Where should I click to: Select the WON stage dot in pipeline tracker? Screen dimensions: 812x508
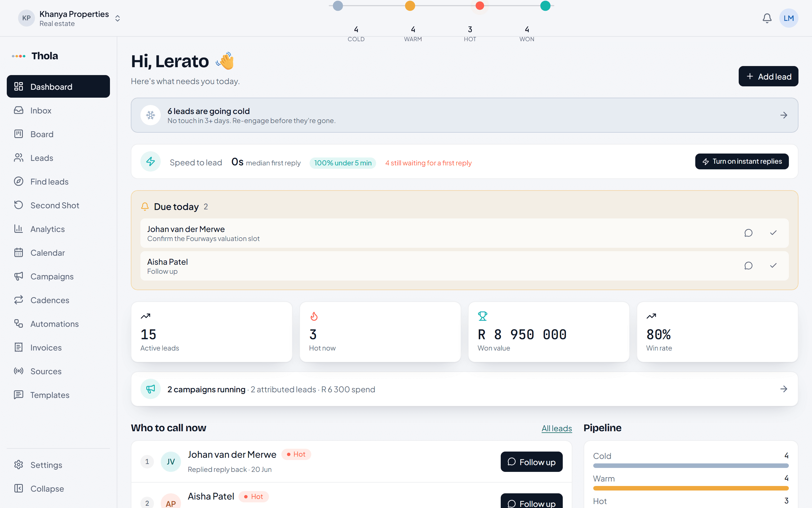pyautogui.click(x=545, y=6)
